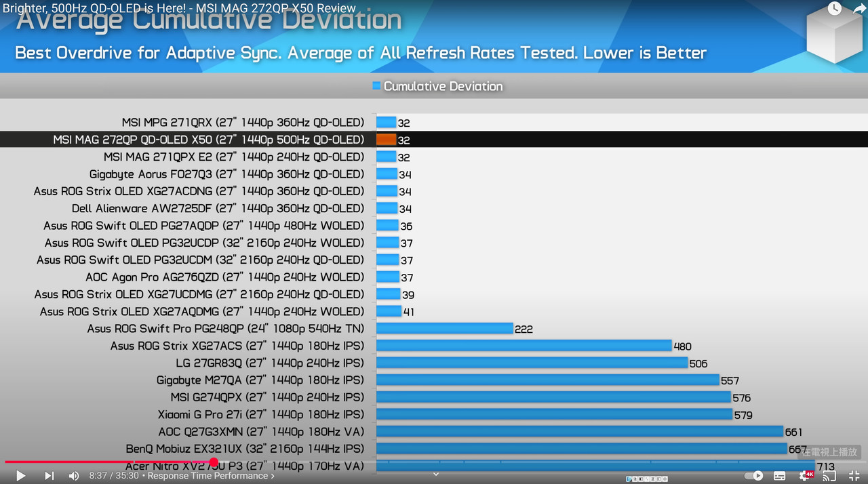Viewport: 868px width, 484px height.
Task: Click the orange bar for MSI MAG 272QP X50
Action: [x=386, y=140]
